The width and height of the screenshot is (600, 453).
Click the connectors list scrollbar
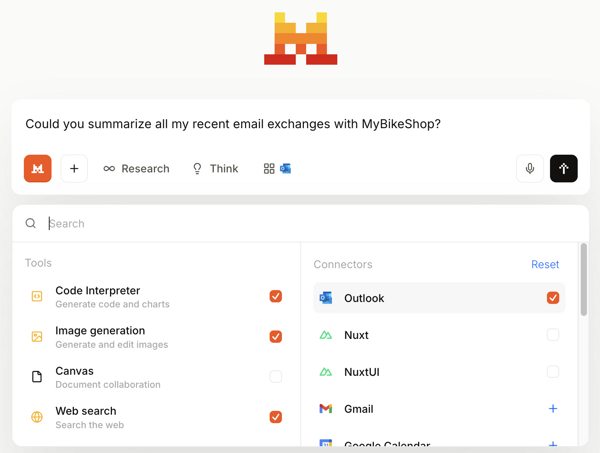pos(584,279)
